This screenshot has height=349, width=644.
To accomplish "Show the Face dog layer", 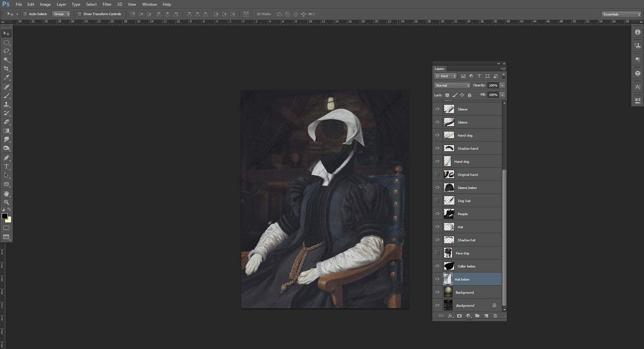I will pos(437,253).
